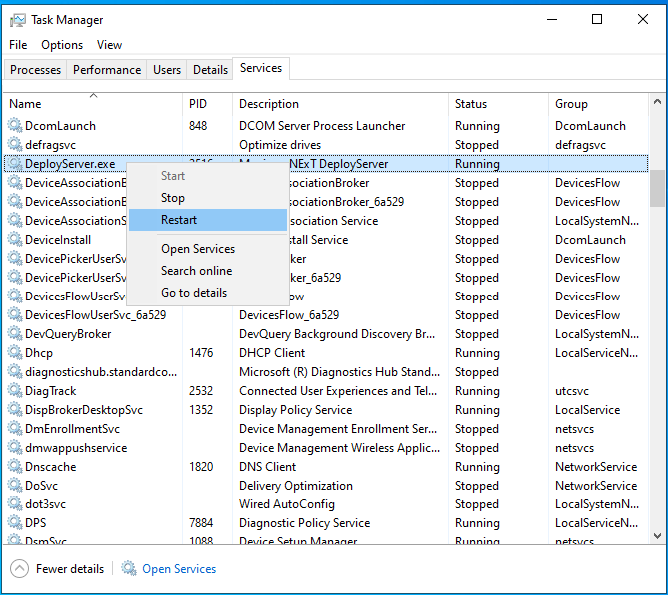
Task: Click the gear icon beside diagnosticshub.standardco...
Action: click(x=15, y=371)
